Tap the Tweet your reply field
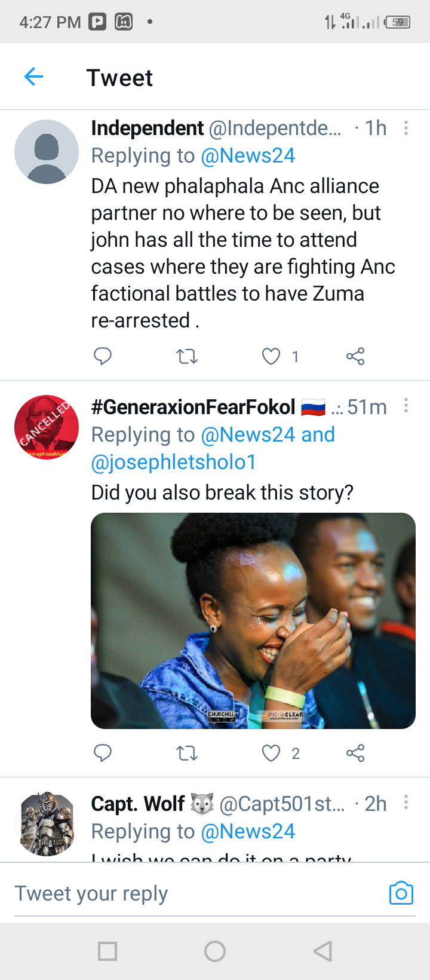This screenshot has height=980, width=430. point(197,893)
